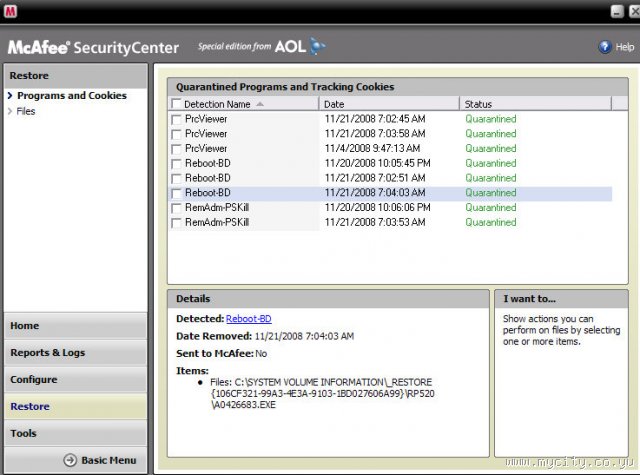640x475 pixels.
Task: Toggle the select-all checkbox beside Detection Name
Action: [x=176, y=104]
